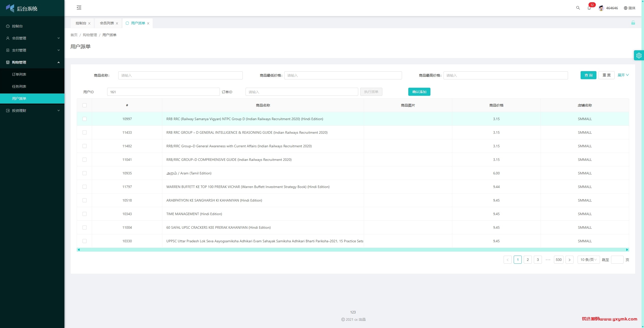Screen dimensions: 644x328
Task: Close the 用户派单 tab
Action: (x=148, y=23)
